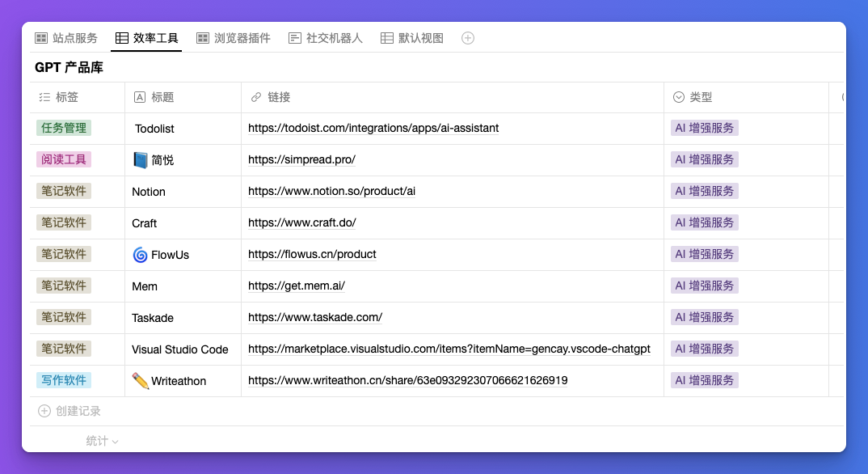This screenshot has height=474, width=868.
Task: Open the todoist.com ai-assistant link
Action: coord(373,128)
